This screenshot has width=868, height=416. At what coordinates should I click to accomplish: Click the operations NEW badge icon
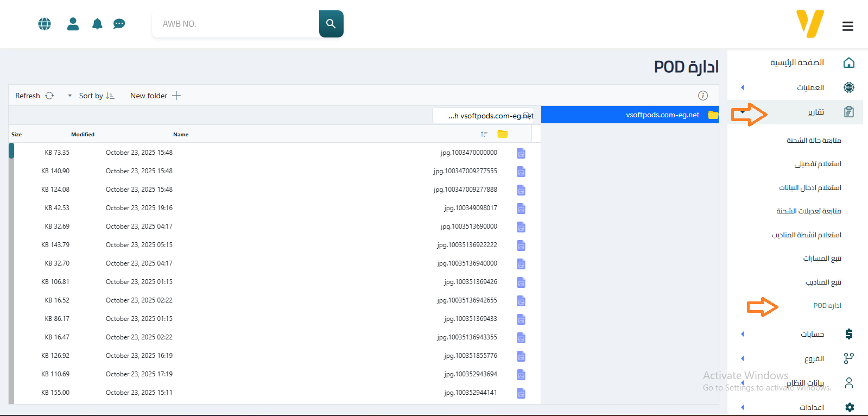849,87
